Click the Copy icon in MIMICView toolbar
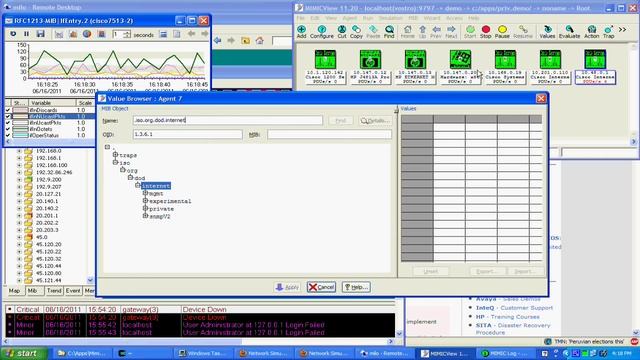 (356, 31)
